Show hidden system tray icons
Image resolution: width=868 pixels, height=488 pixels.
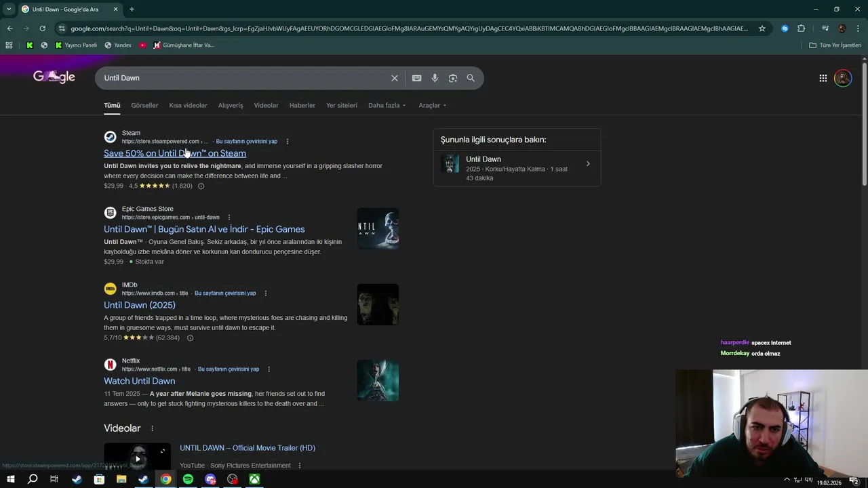coord(787,479)
